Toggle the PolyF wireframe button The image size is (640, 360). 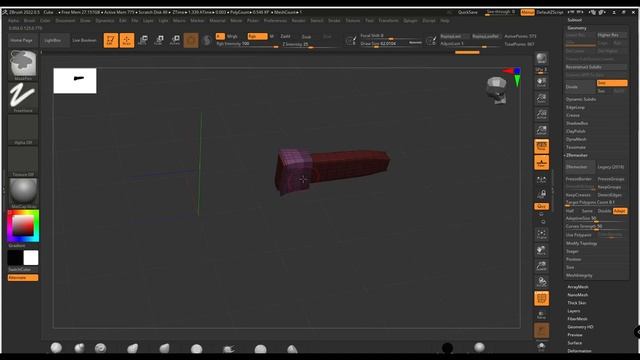[542, 299]
